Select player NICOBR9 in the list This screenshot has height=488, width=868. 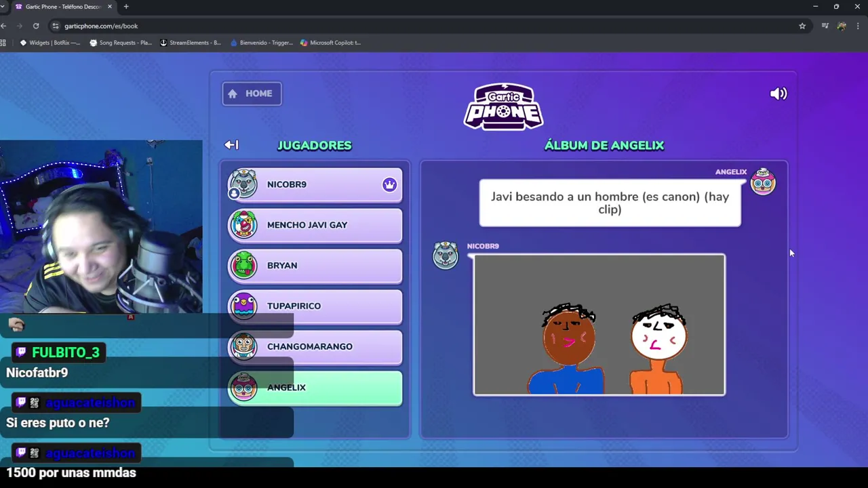pyautogui.click(x=315, y=184)
